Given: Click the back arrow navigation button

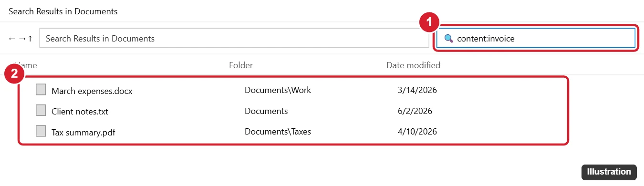Looking at the screenshot, I should tap(12, 39).
